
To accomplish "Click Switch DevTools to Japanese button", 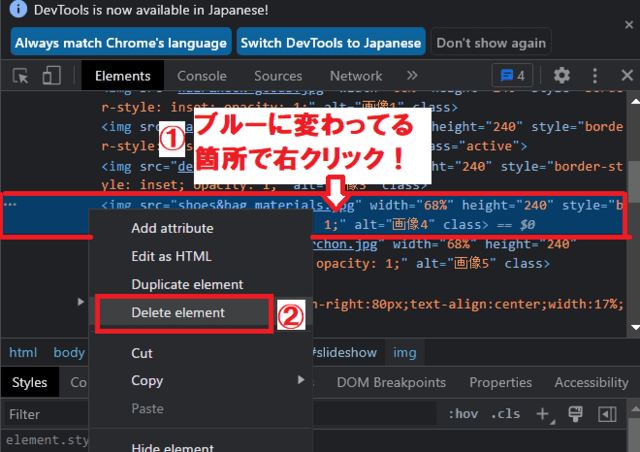I will tap(330, 43).
